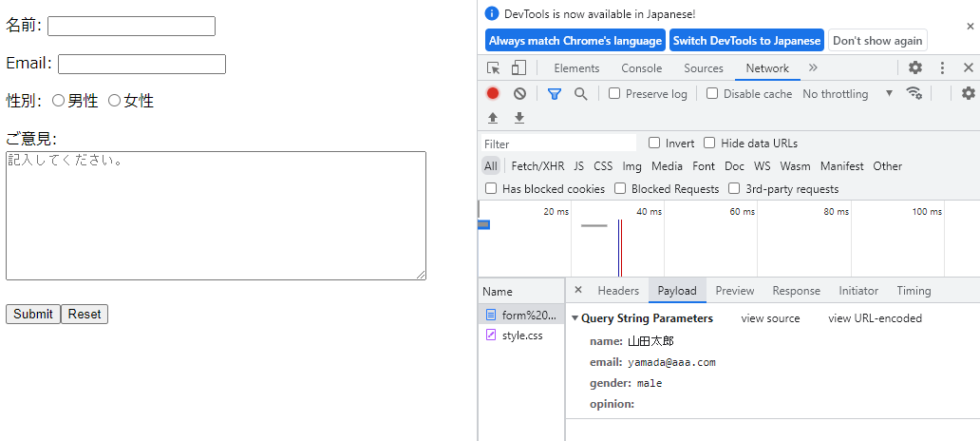980x441 pixels.
Task: Click Switch DevTools to Japanese button
Action: tap(746, 41)
